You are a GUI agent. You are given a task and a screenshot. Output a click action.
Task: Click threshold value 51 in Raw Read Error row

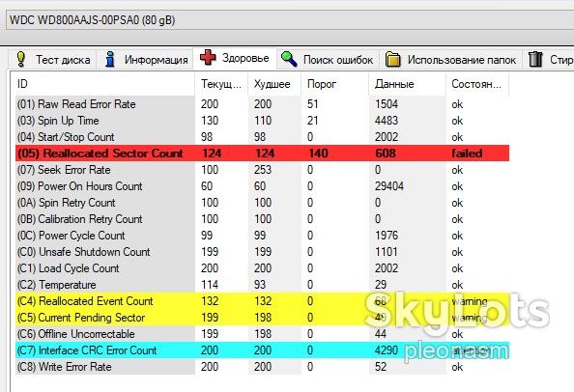[313, 104]
